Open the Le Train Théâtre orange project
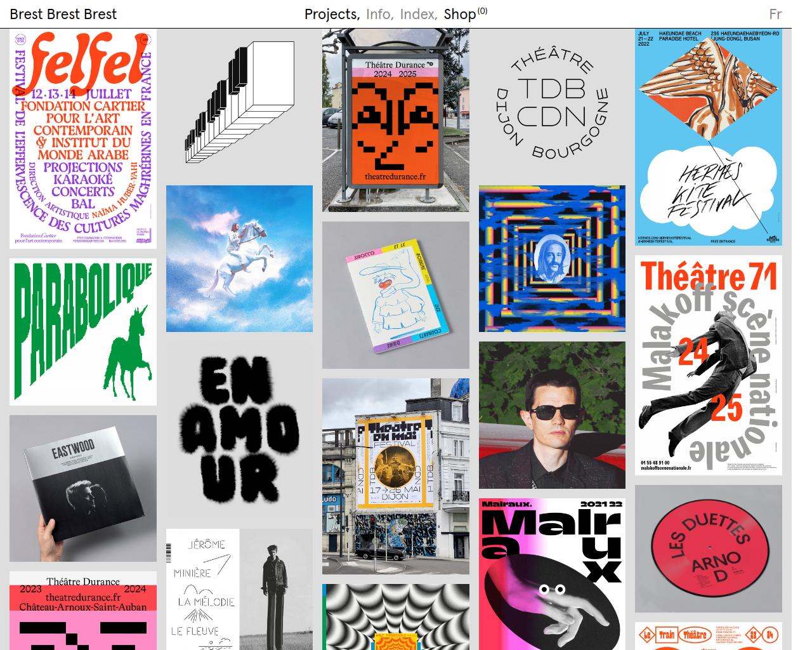Viewport: 812px width, 650px height. coord(709,636)
